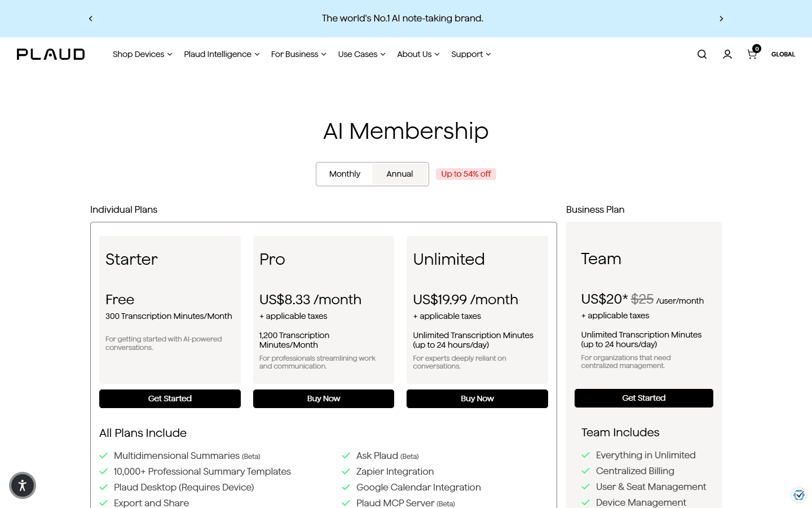Click 'User & Seat Management' feature
The width and height of the screenshot is (812, 508).
(x=651, y=487)
